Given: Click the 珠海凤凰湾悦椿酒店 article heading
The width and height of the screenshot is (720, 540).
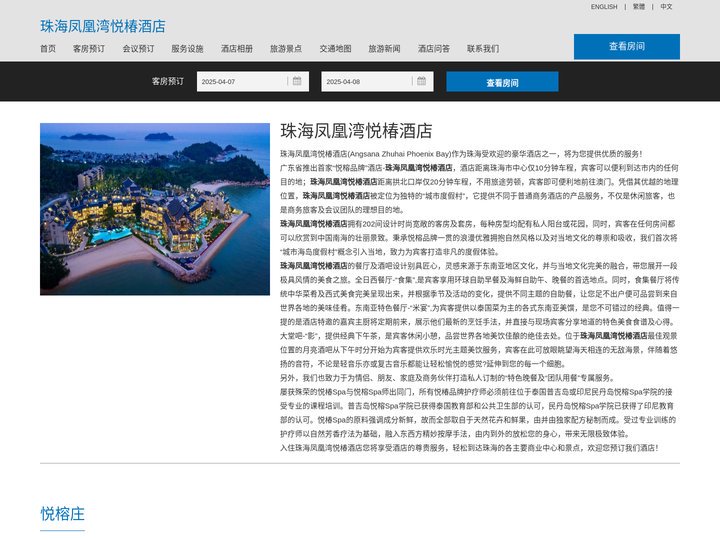Looking at the screenshot, I should [x=356, y=131].
